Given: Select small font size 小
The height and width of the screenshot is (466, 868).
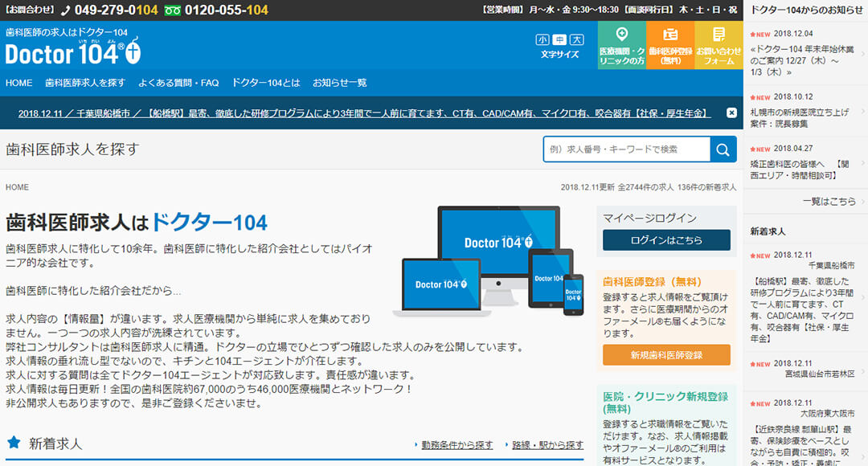Looking at the screenshot, I should (542, 40).
